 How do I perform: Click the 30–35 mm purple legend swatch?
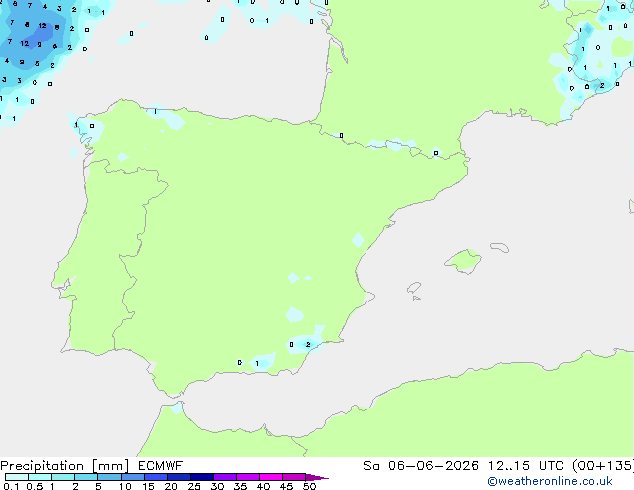click(225, 477)
